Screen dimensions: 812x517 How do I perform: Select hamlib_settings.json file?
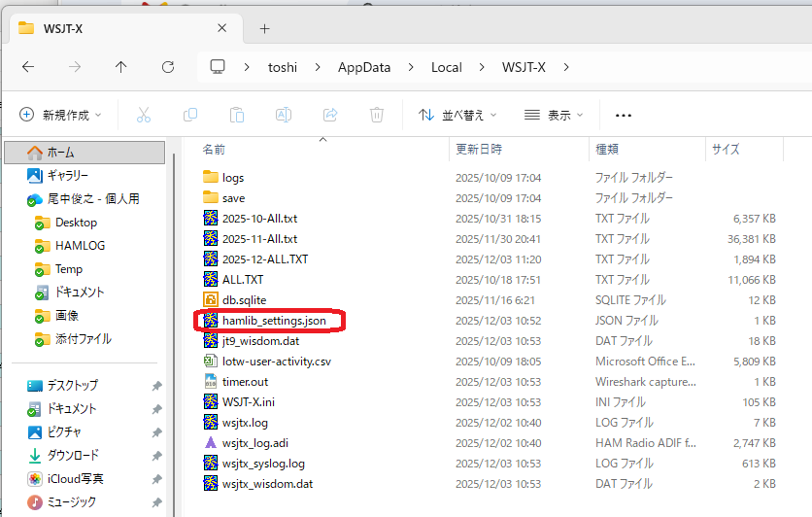(x=274, y=321)
